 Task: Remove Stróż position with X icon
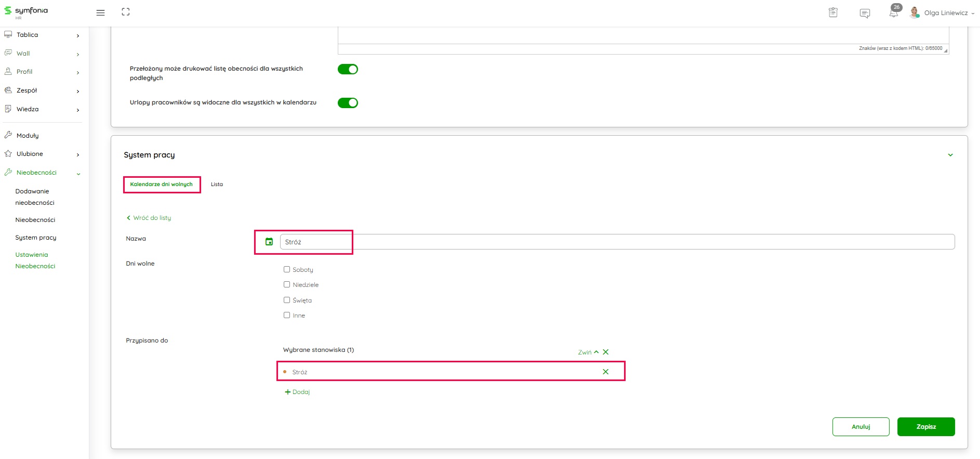[x=605, y=372]
